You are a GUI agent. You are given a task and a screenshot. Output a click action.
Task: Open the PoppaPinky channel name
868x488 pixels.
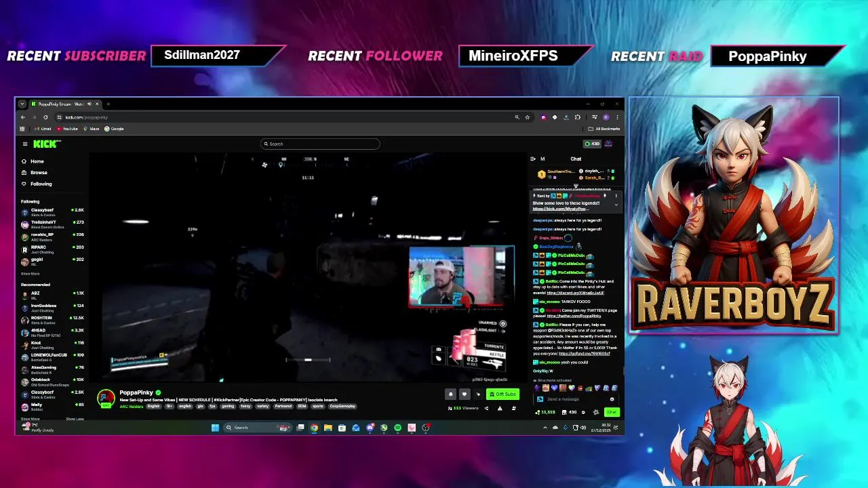tap(136, 392)
